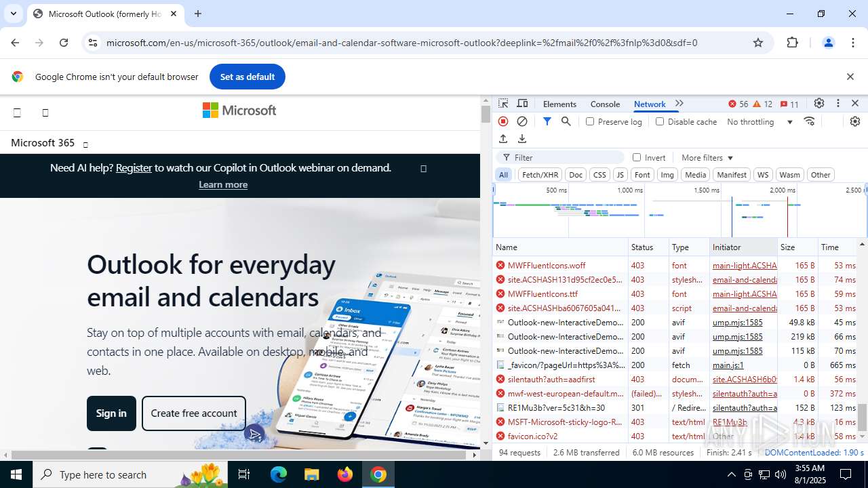Viewport: 868px width, 488px height.
Task: Open the No throttling dropdown
Action: pos(759,121)
